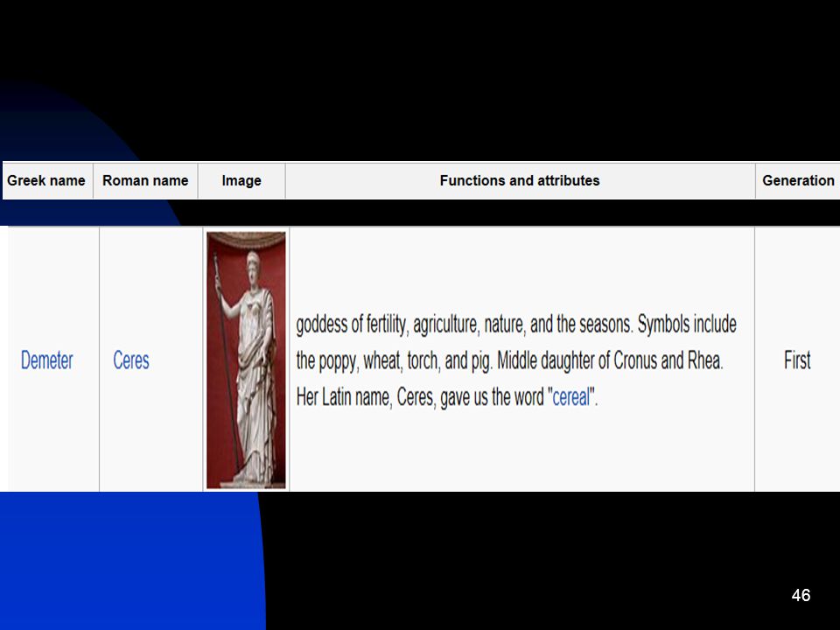Viewport: 840px width, 630px height.
Task: Click the "Generation" column header
Action: pyautogui.click(x=798, y=180)
